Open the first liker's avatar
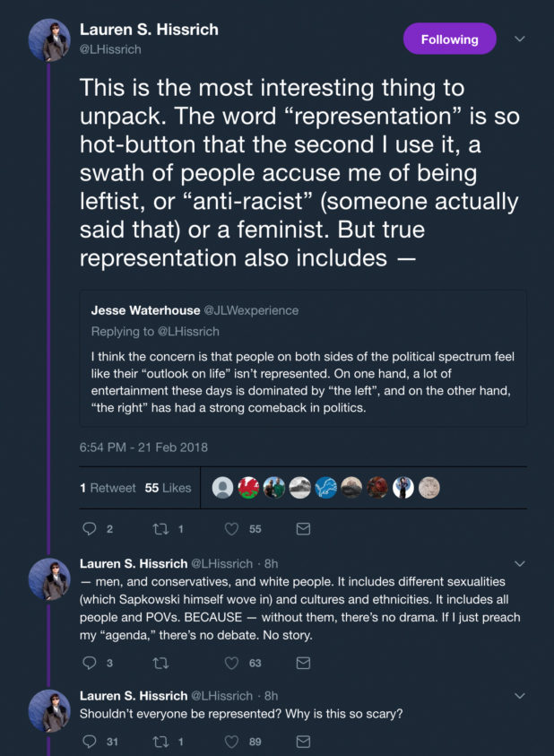Image resolution: width=554 pixels, height=756 pixels. [223, 488]
